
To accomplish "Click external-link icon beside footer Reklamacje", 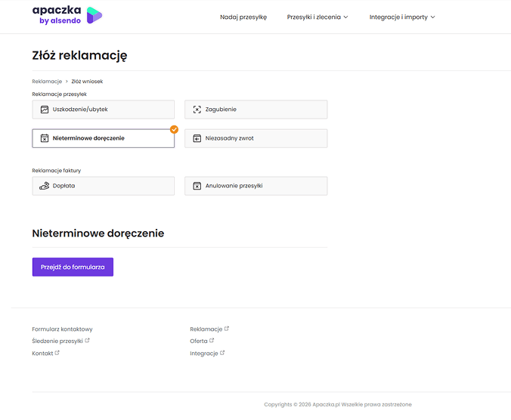I will tap(227, 329).
